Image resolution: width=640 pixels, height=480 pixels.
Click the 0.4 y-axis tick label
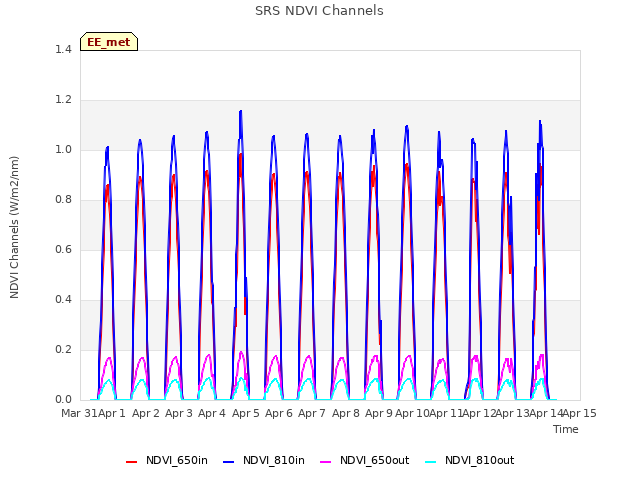tap(63, 300)
